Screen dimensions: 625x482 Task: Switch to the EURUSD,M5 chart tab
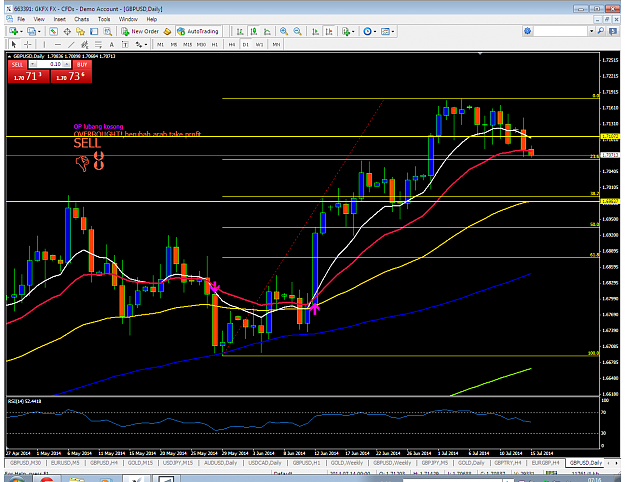(x=65, y=463)
